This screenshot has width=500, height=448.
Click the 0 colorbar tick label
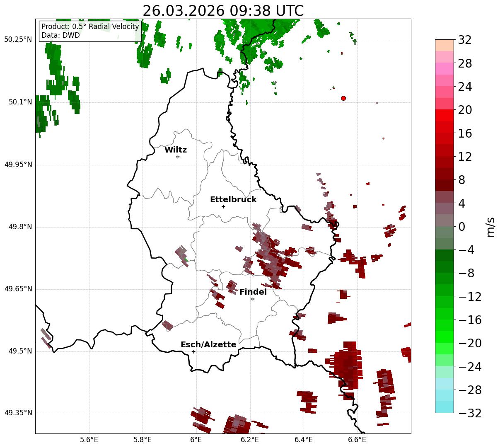pyautogui.click(x=461, y=227)
